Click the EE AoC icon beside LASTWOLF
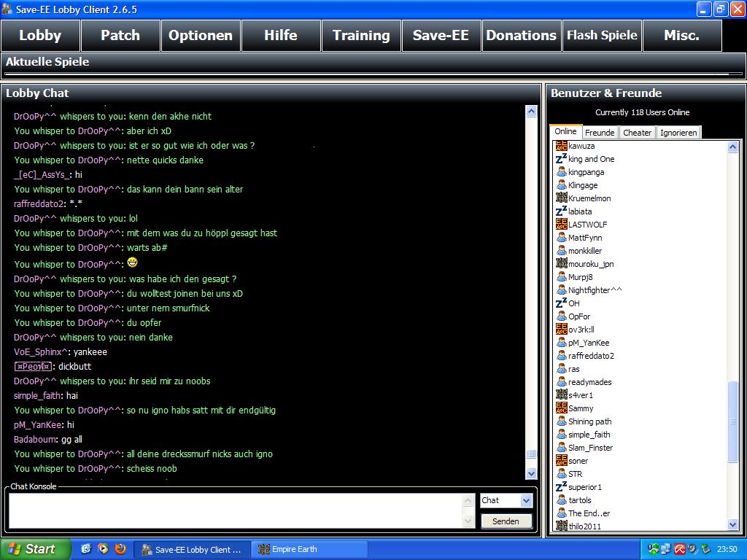Screen dimensions: 747x560 (x=561, y=225)
